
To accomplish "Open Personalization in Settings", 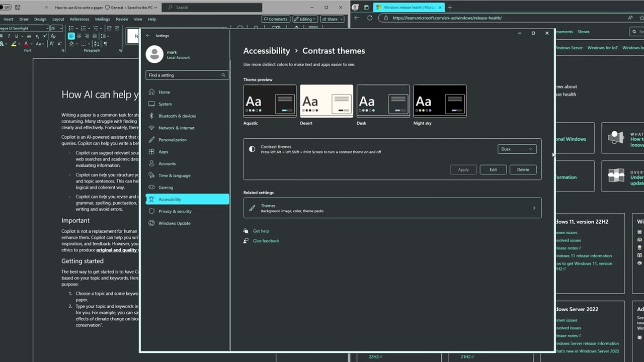I will click(187, 140).
